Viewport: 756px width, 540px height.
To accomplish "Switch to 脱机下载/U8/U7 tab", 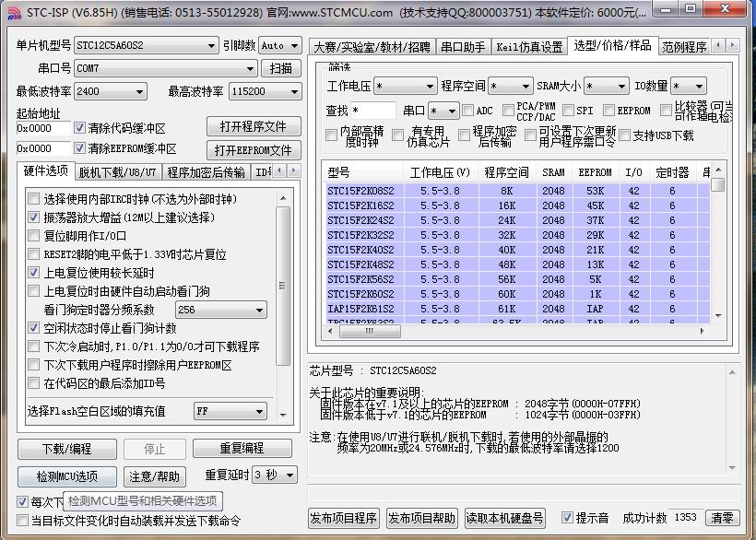I will click(117, 172).
